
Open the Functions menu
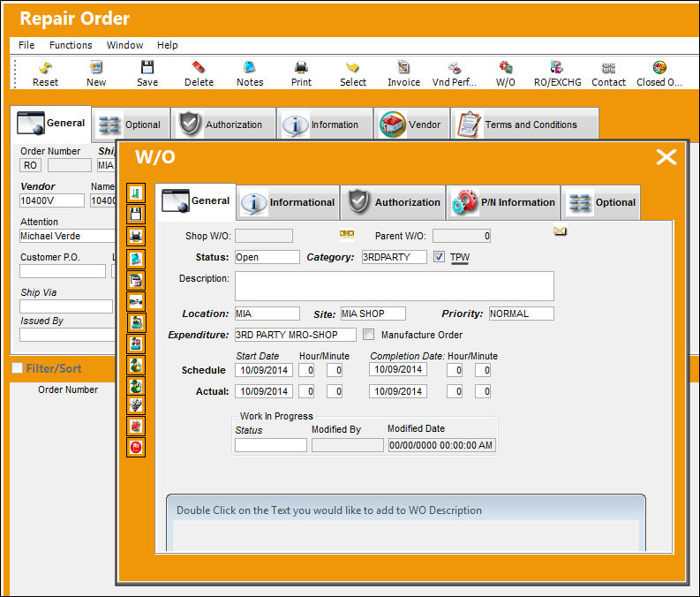pos(71,45)
